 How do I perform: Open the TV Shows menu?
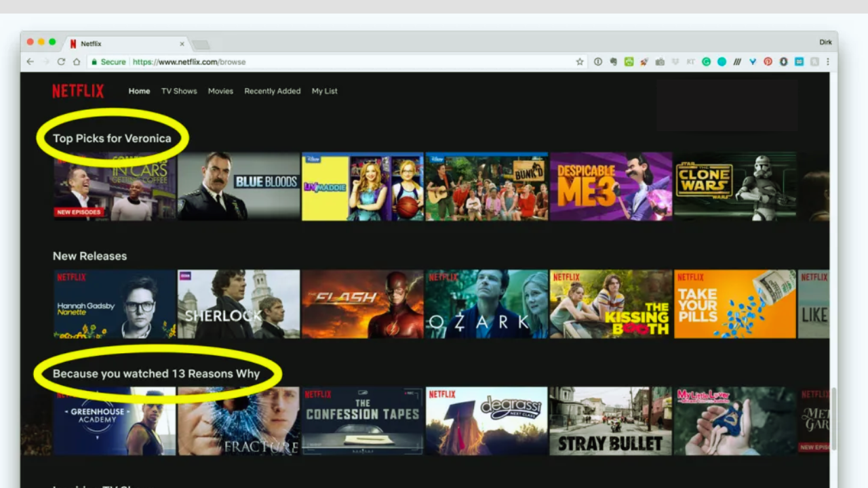pyautogui.click(x=179, y=91)
